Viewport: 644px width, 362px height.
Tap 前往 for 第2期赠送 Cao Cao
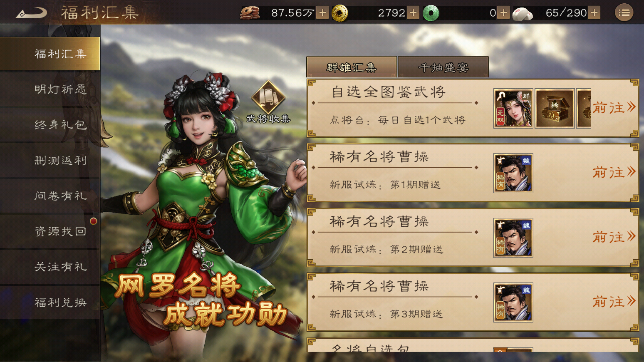click(x=614, y=237)
